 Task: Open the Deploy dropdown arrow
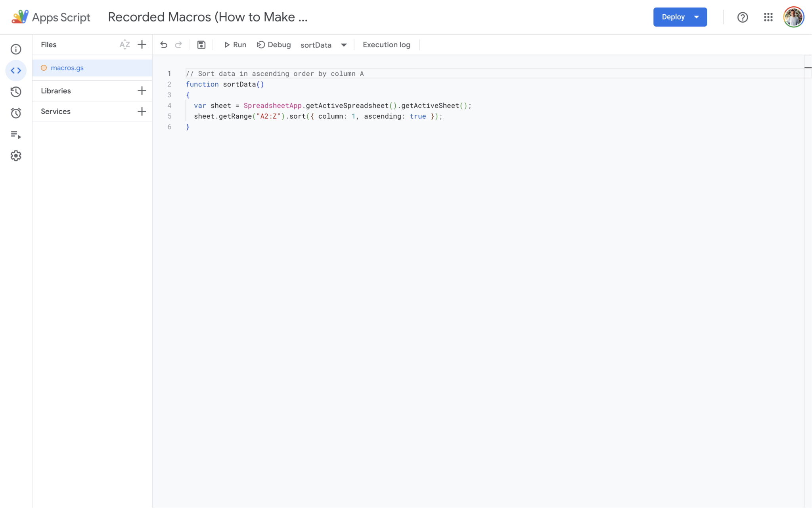click(697, 17)
